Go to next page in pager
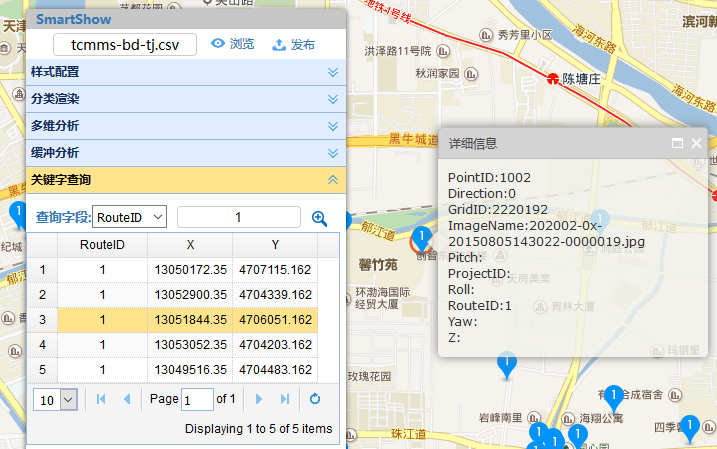 pyautogui.click(x=258, y=399)
